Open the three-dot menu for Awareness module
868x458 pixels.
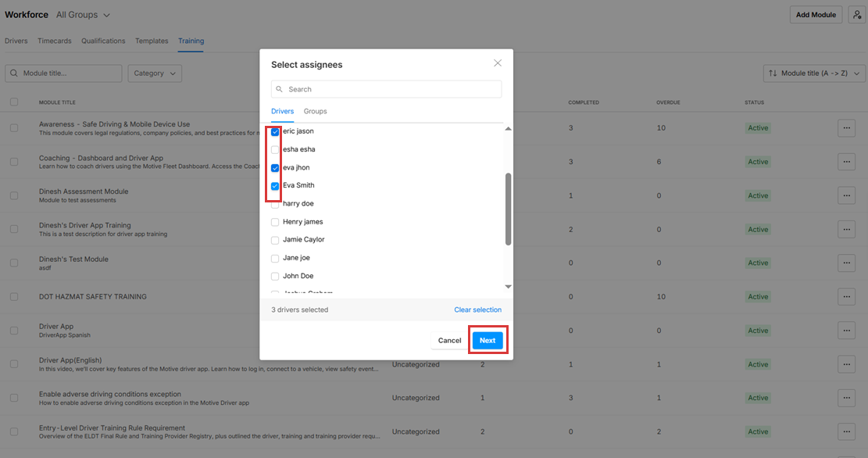846,128
